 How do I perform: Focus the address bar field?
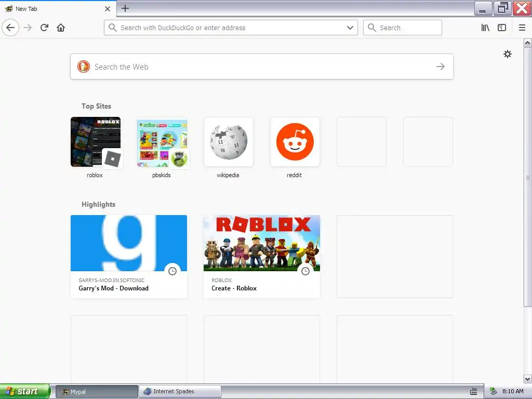[x=231, y=28]
